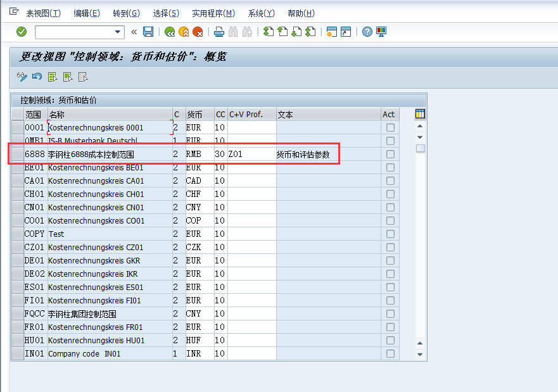Check the Act checkbox for CN01 row
Image resolution: width=558 pixels, height=392 pixels.
point(389,207)
